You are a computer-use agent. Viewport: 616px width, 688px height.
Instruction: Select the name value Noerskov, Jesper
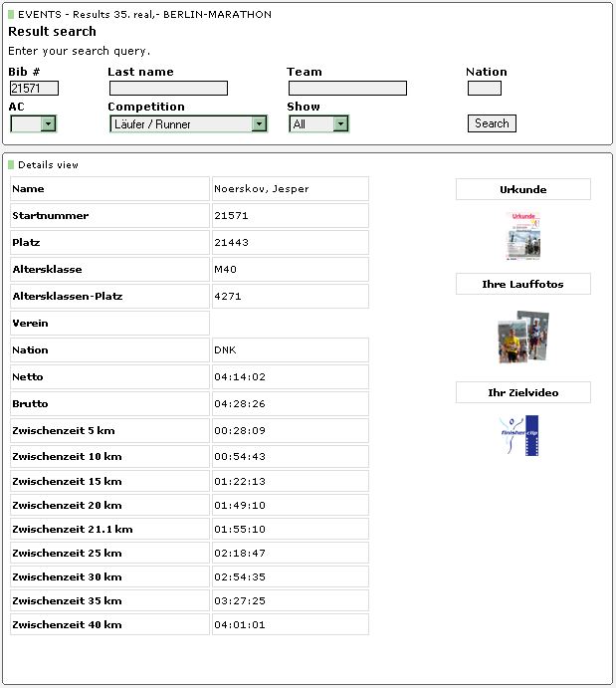pyautogui.click(x=262, y=188)
